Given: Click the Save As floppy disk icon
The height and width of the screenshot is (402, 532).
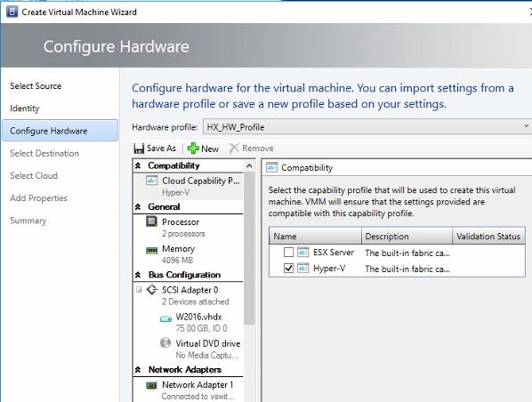Looking at the screenshot, I should [139, 149].
